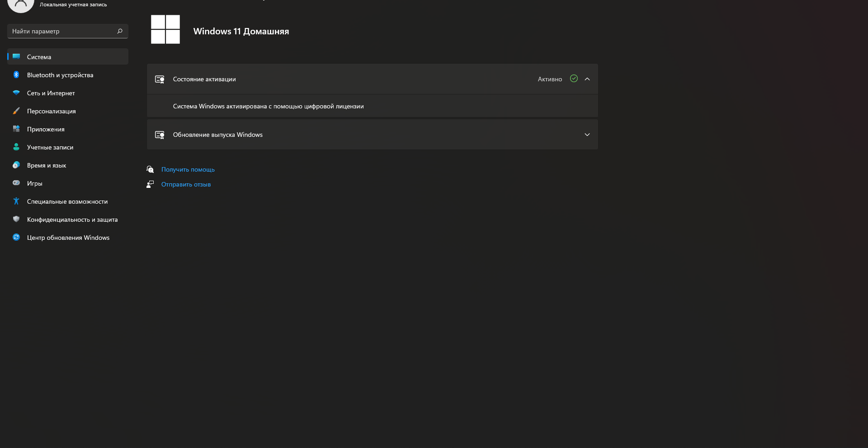Click the Персонализация paintbrush icon
Viewport: 868px width, 448px height.
(16, 111)
